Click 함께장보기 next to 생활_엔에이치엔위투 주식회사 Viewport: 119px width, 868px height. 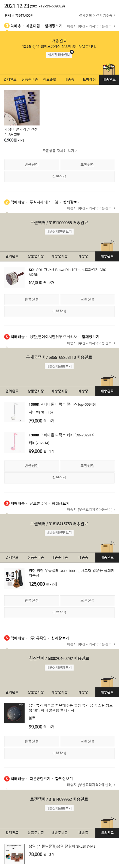tap(90, 337)
